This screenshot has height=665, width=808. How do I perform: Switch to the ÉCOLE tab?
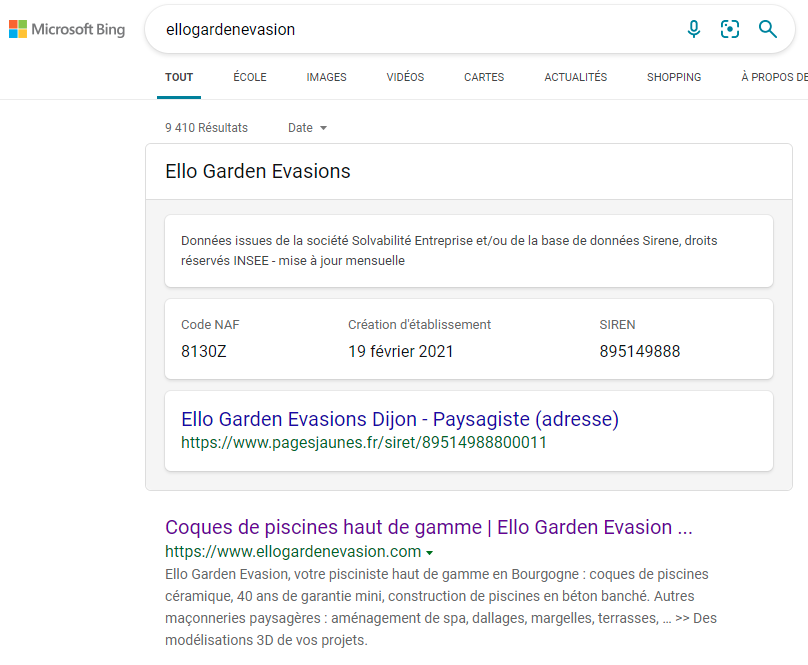click(250, 77)
